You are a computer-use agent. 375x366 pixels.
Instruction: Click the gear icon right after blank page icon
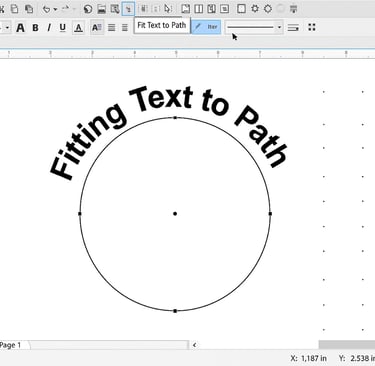tap(255, 9)
